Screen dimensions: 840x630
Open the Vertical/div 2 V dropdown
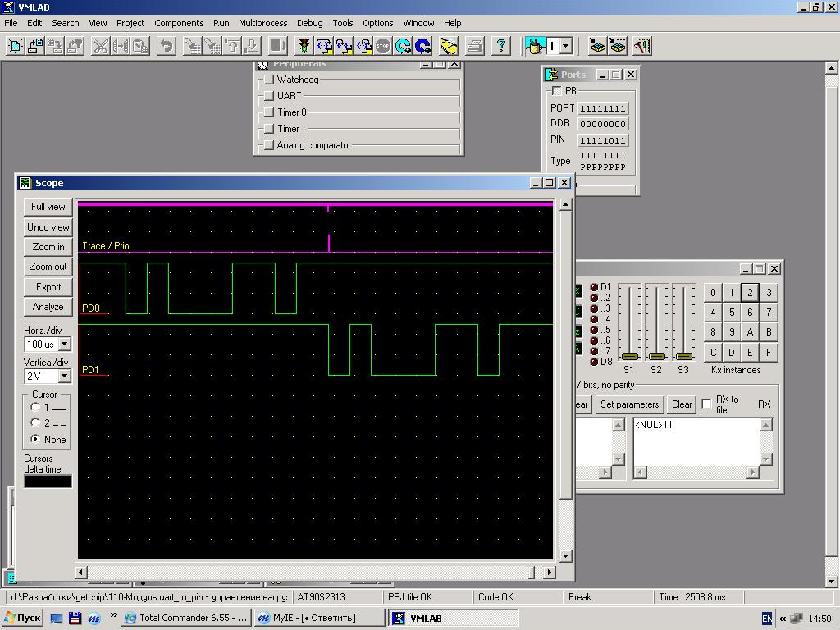[x=64, y=377]
